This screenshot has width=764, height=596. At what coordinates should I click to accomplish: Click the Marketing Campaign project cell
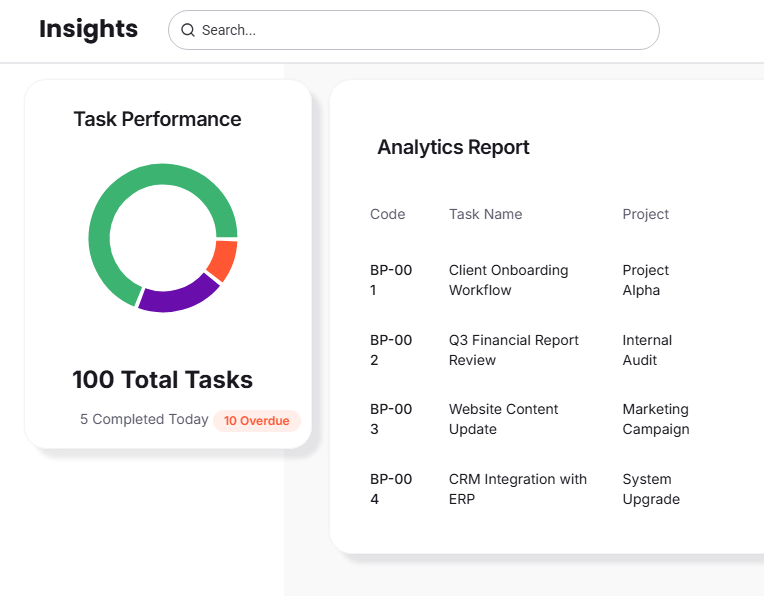[x=655, y=419]
